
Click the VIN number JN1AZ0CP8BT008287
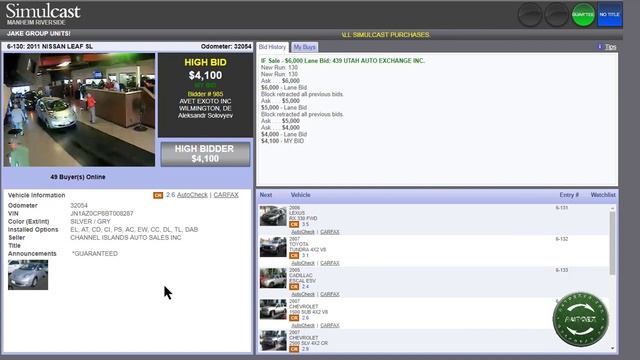(x=102, y=213)
